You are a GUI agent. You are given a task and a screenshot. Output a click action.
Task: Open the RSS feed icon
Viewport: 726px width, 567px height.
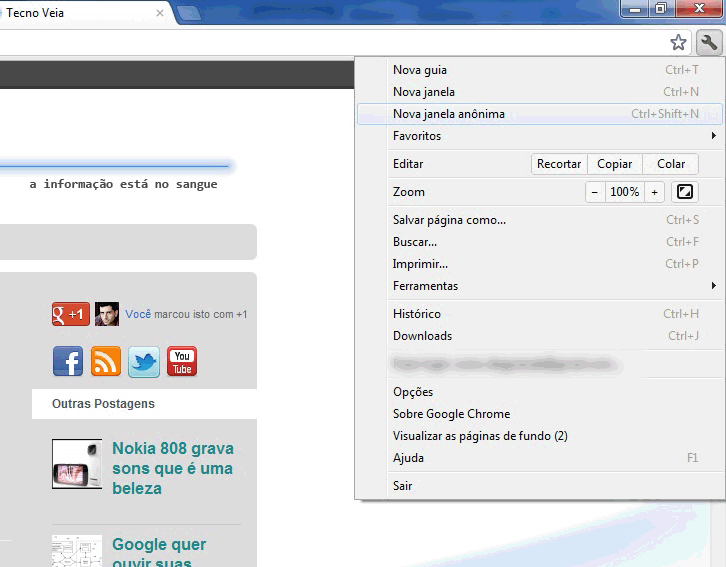[106, 361]
